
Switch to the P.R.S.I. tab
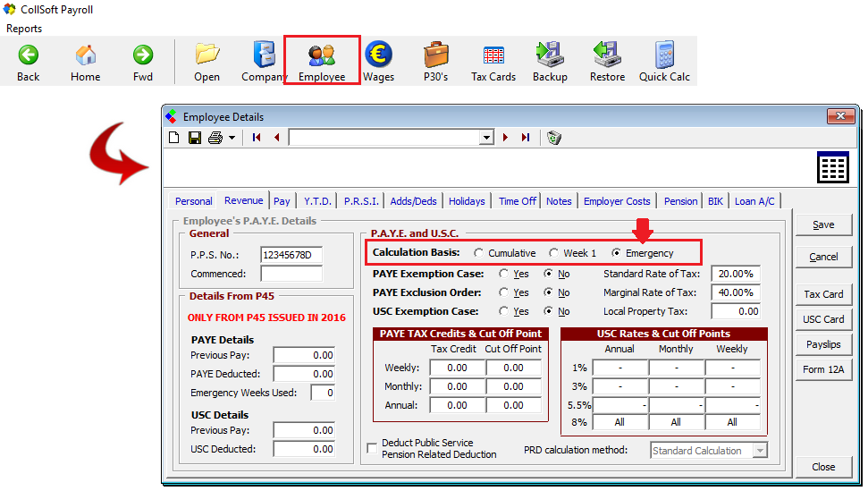click(x=361, y=201)
